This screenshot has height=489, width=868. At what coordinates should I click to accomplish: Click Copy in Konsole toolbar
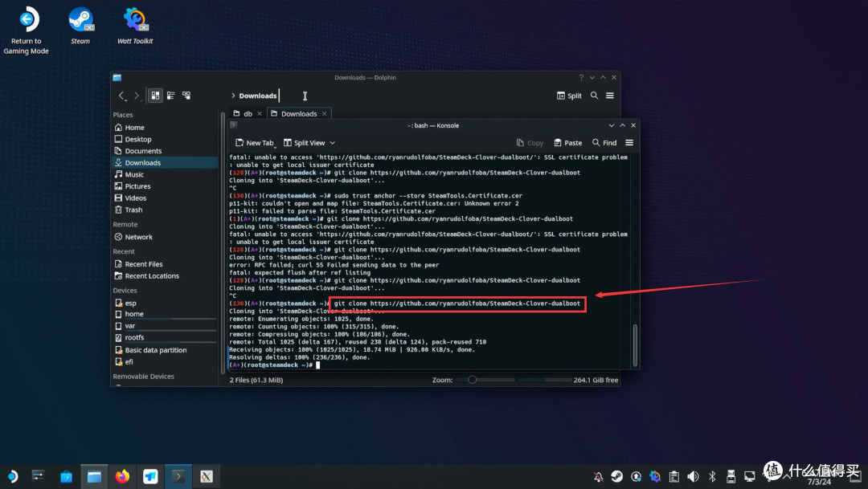pyautogui.click(x=530, y=143)
